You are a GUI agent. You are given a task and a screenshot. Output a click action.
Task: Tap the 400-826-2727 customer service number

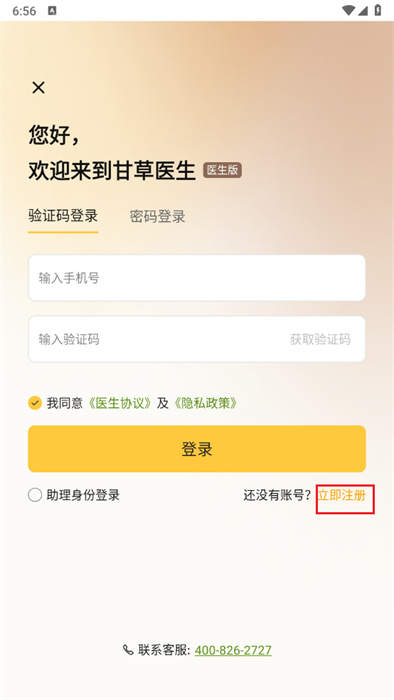(233, 650)
